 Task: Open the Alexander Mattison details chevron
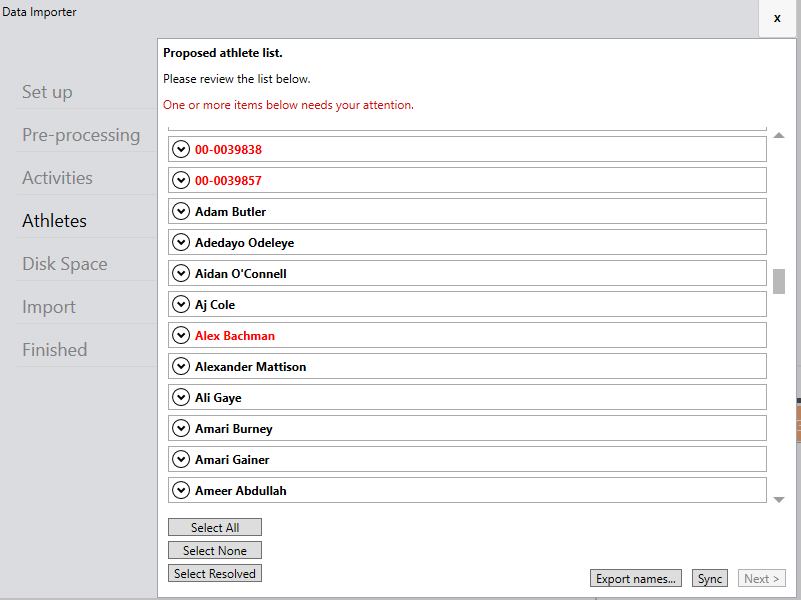point(181,366)
